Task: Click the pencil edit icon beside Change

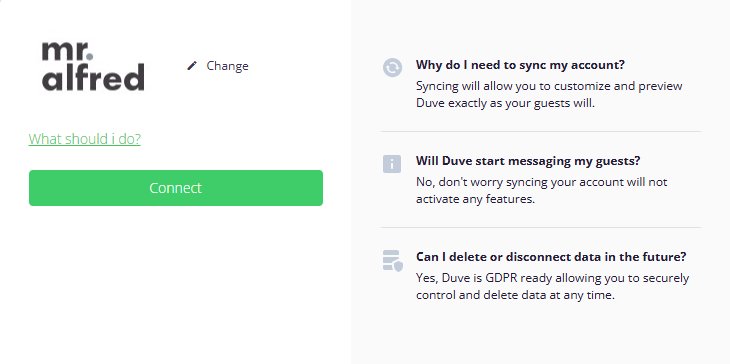Action: point(192,66)
